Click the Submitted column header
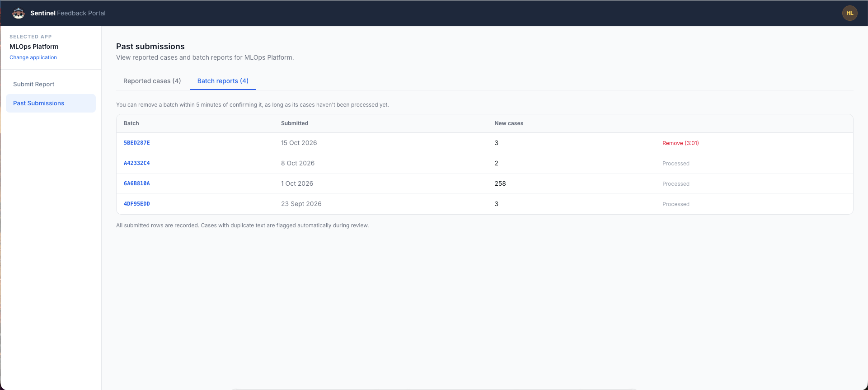The image size is (868, 390). tap(295, 123)
